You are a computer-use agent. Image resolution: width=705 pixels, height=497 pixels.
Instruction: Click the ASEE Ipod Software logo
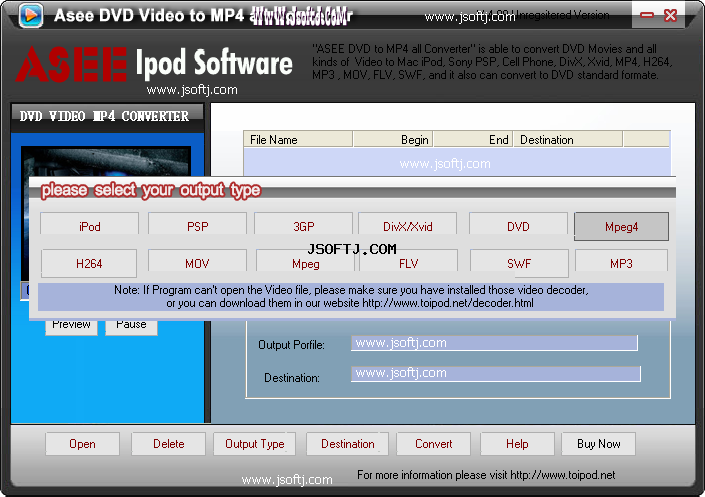pyautogui.click(x=154, y=64)
